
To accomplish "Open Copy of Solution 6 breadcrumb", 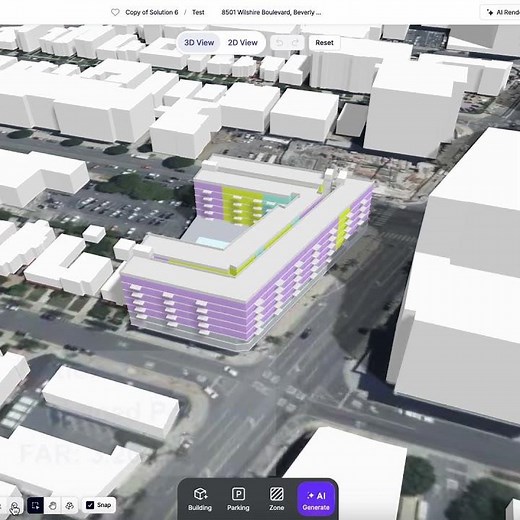I will click(152, 13).
